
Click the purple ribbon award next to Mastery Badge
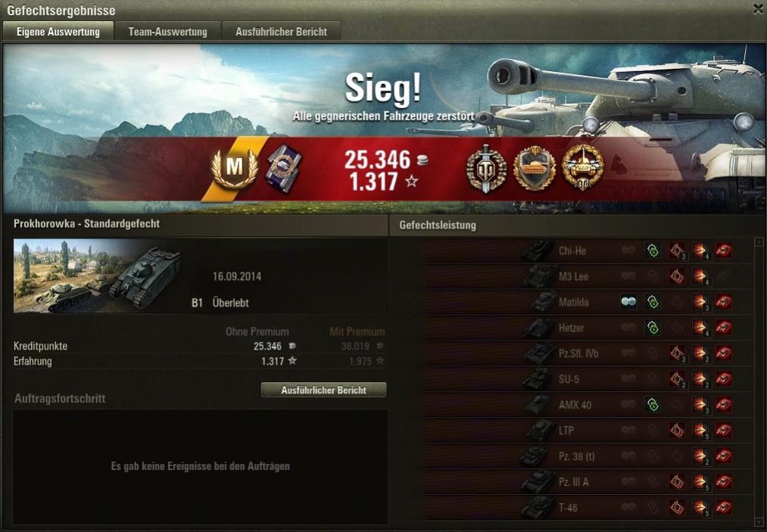[x=284, y=169]
